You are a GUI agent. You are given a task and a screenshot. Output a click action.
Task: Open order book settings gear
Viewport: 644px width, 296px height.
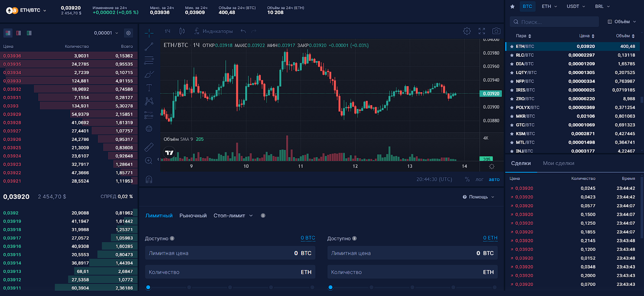(128, 33)
